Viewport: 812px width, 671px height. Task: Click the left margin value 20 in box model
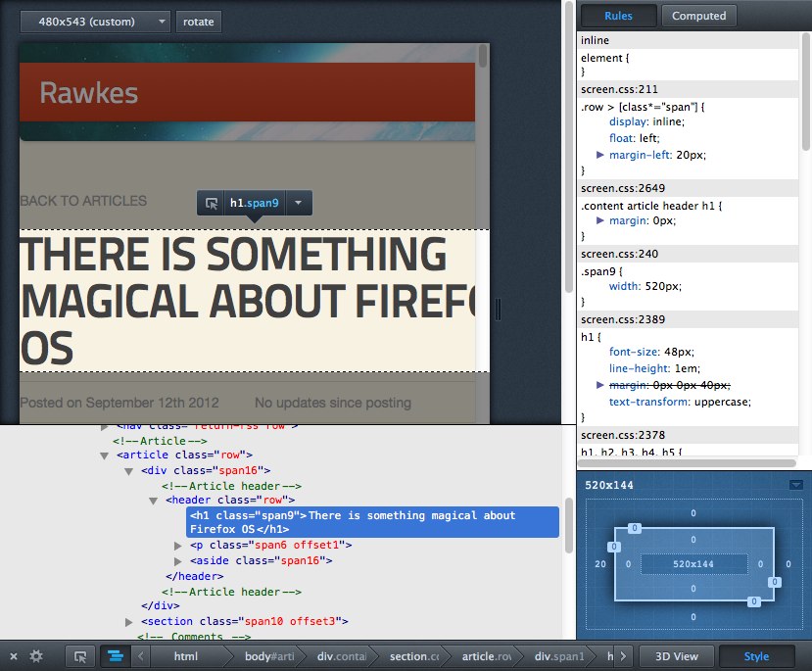point(600,564)
